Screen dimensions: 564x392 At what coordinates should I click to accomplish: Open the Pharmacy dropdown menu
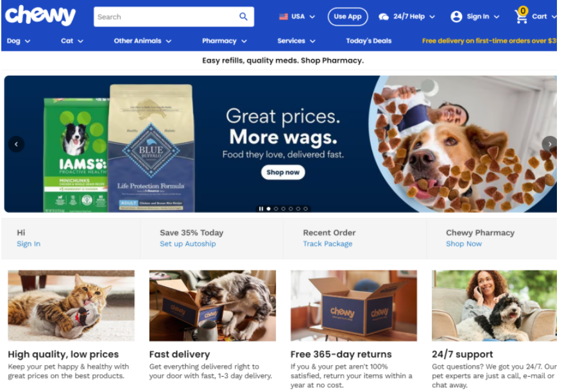[x=225, y=41]
